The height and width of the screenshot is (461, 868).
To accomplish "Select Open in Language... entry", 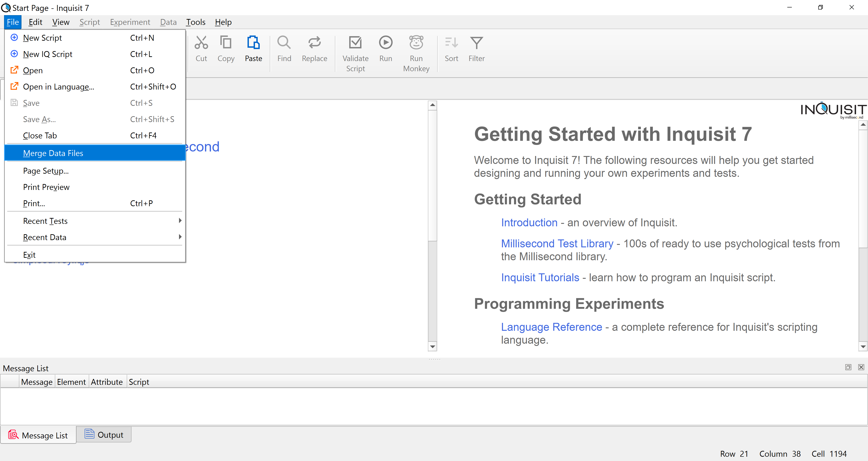I will point(95,87).
